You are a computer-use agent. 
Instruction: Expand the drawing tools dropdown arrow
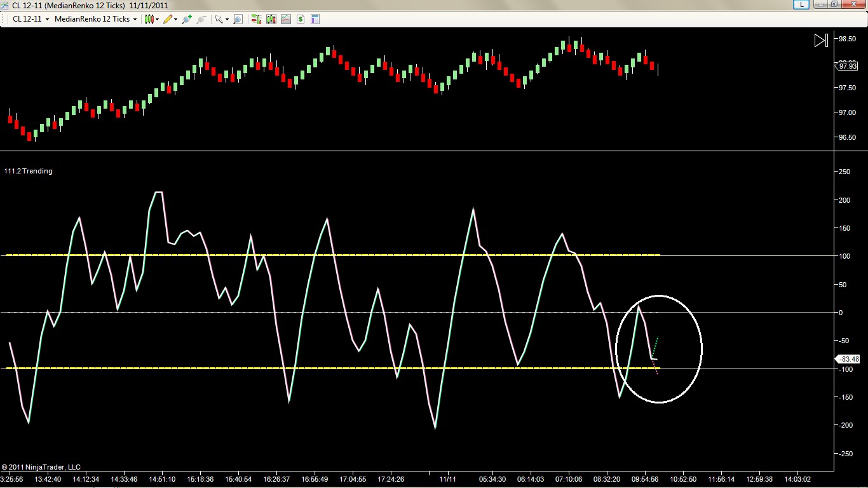tap(175, 19)
